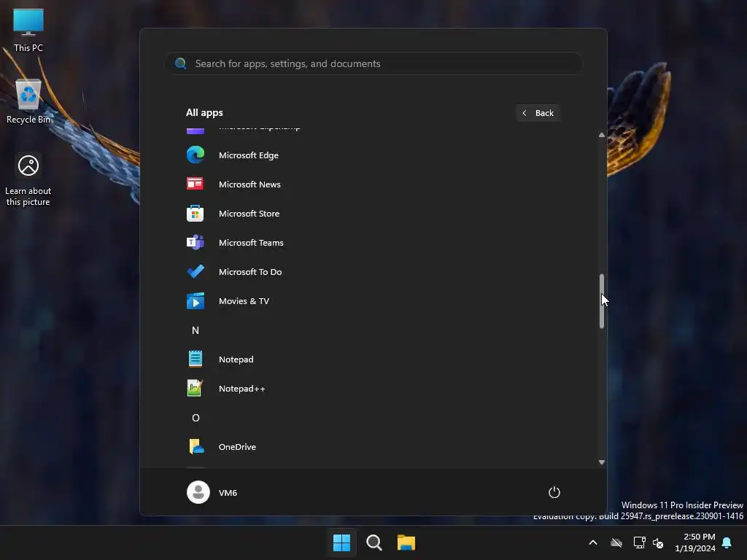Show hidden system tray icons chevron
The height and width of the screenshot is (560, 747).
(593, 542)
